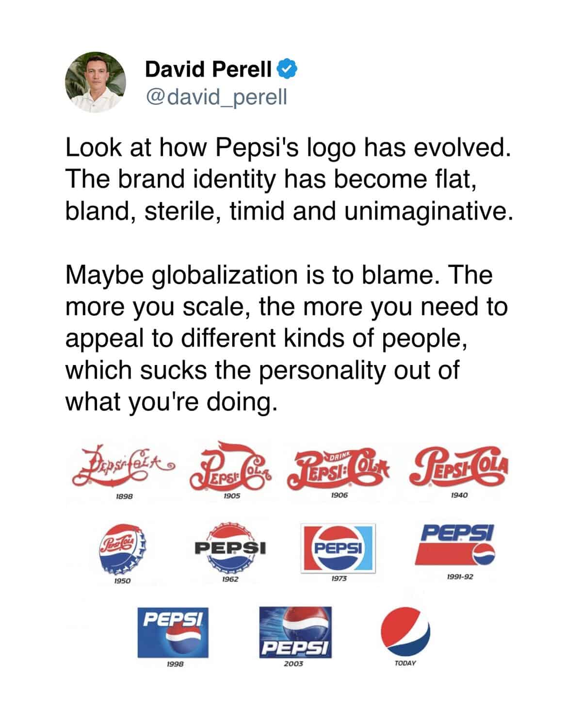Click the David Perell display name
The image size is (582, 728).
(x=208, y=69)
